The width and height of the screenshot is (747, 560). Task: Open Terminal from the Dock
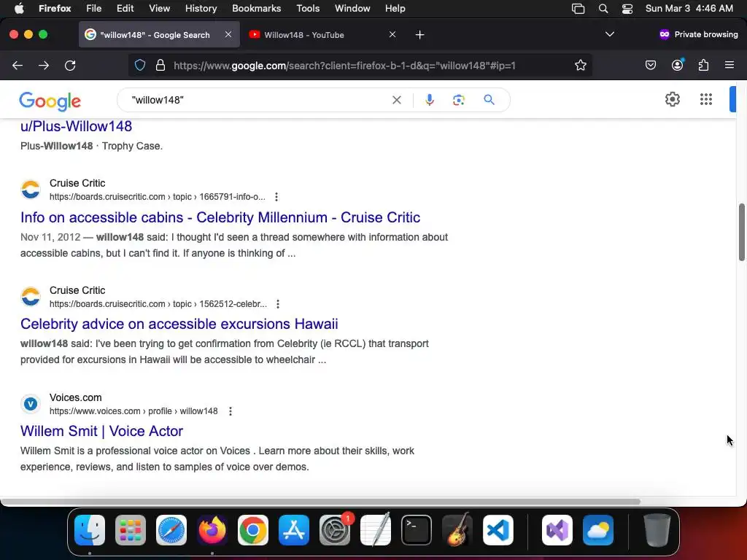(x=417, y=530)
